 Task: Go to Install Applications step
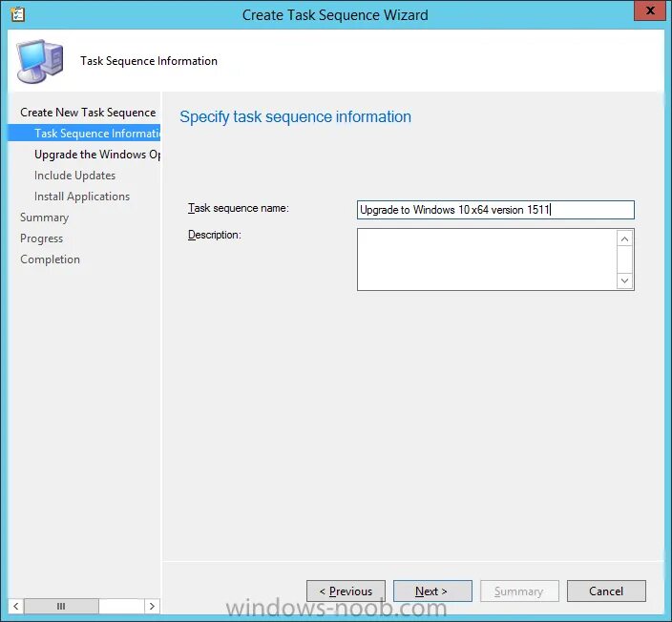coord(82,197)
